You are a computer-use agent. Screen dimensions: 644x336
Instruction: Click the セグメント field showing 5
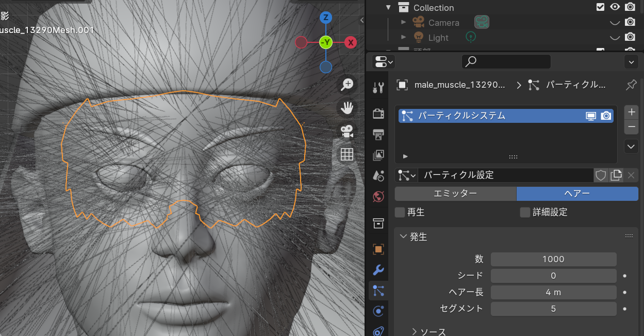click(554, 309)
